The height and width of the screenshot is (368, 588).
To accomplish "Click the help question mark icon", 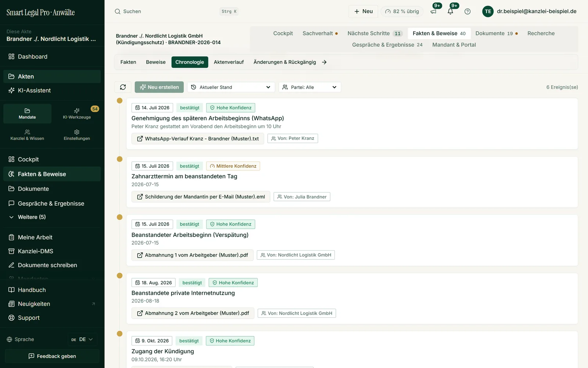I will [467, 11].
